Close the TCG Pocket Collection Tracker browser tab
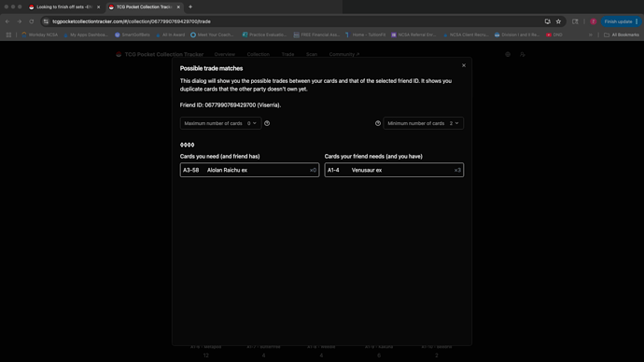The width and height of the screenshot is (644, 362). pos(178,7)
